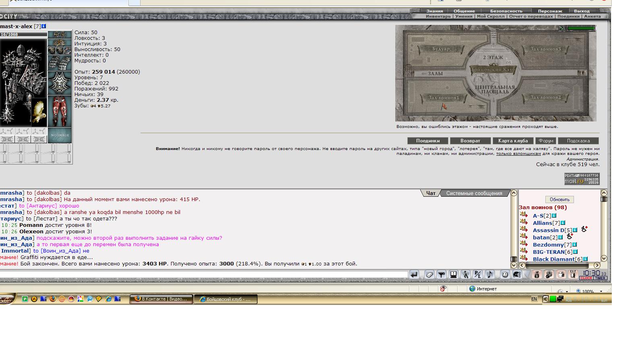644x362 pixels.
Task: Click the red pants armor slot
Action: (60, 111)
